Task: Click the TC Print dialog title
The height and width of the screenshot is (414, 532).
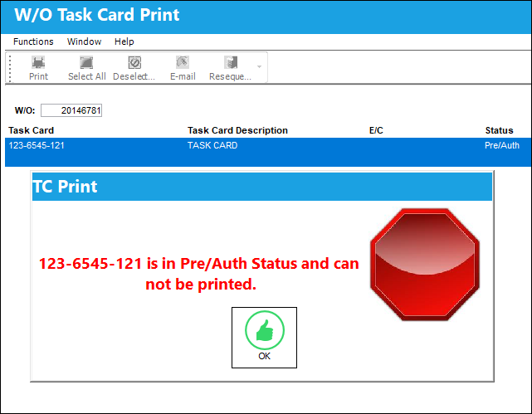Action: pyautogui.click(x=65, y=187)
